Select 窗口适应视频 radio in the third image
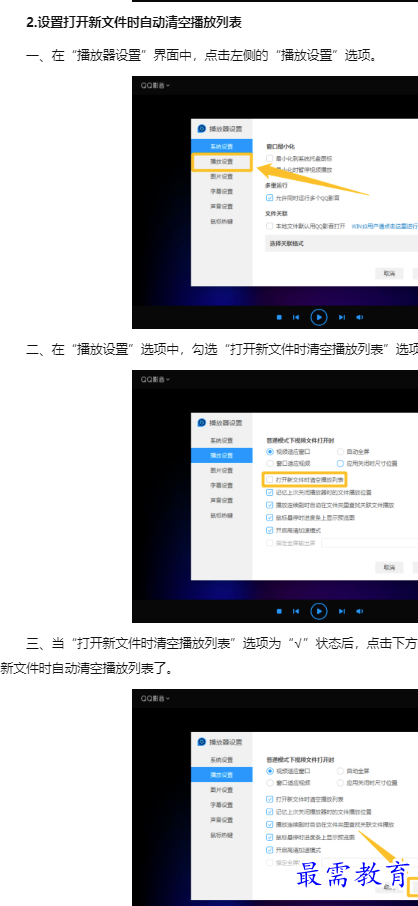Image resolution: width=418 pixels, height=906 pixels. point(269,783)
